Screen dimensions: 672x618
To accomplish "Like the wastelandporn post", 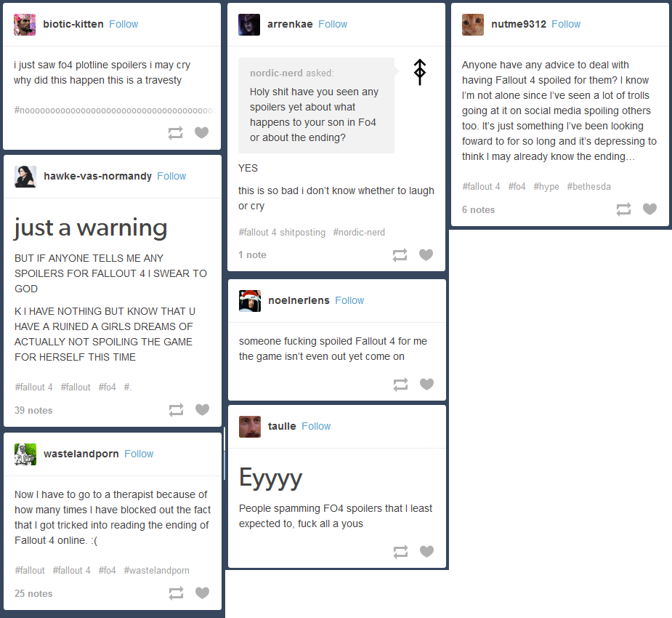I will click(202, 593).
